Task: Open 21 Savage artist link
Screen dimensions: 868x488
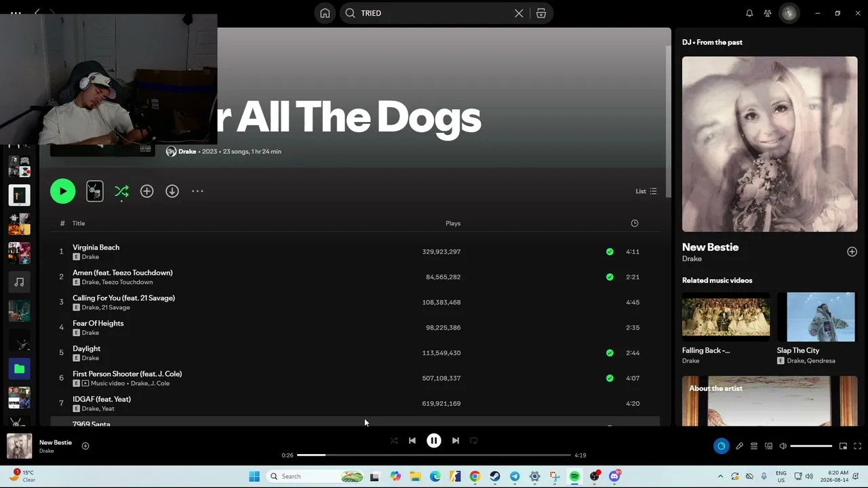Action: point(116,308)
